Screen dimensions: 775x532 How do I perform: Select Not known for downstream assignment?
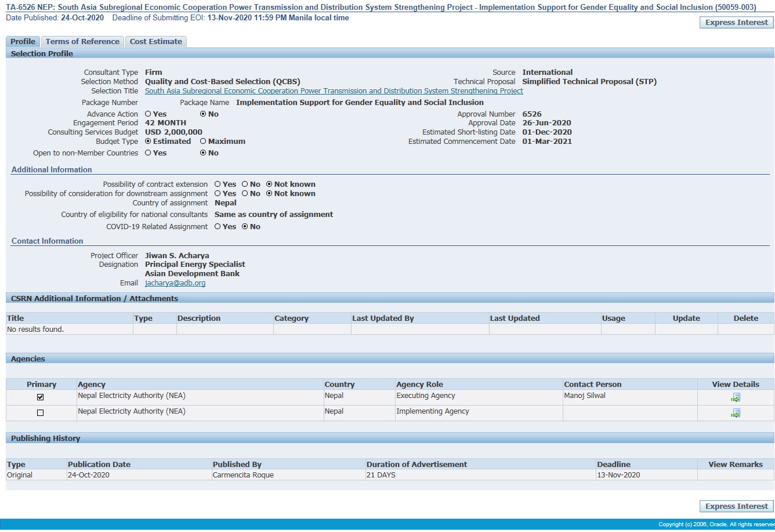(x=269, y=194)
